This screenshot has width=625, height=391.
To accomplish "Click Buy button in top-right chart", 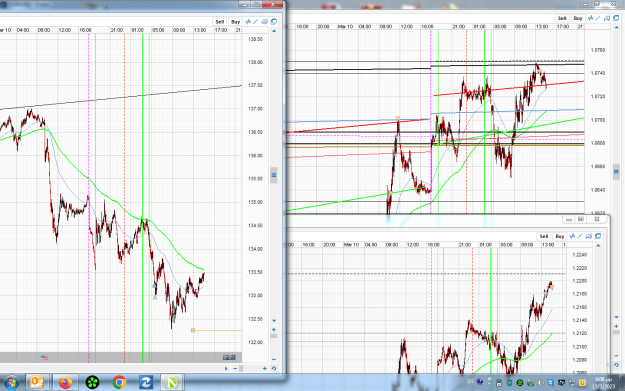I will [x=578, y=18].
